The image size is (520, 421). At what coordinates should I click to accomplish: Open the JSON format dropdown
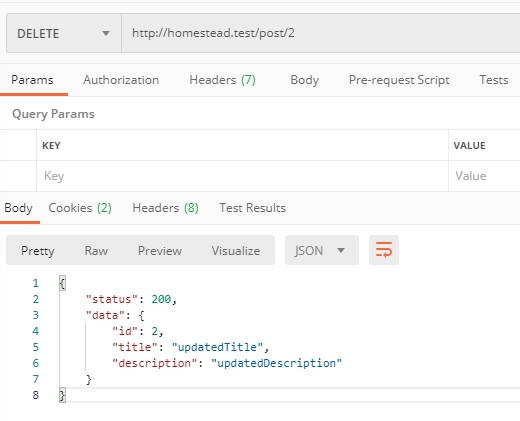[322, 250]
